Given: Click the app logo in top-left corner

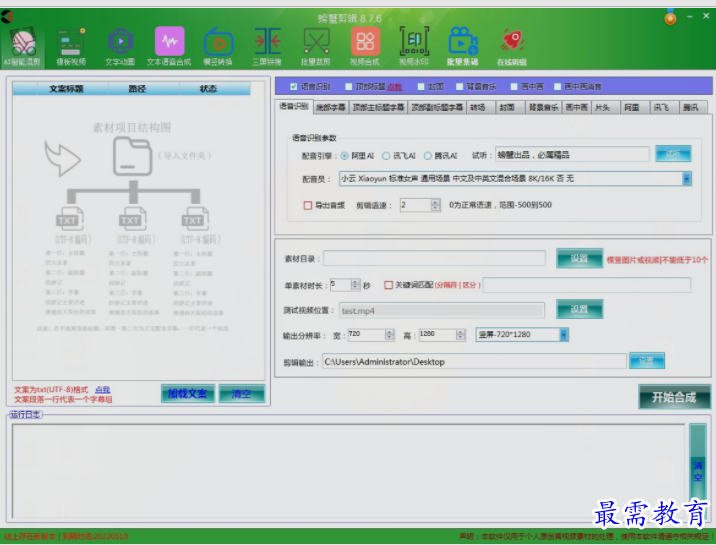Looking at the screenshot, I should 7,17.
